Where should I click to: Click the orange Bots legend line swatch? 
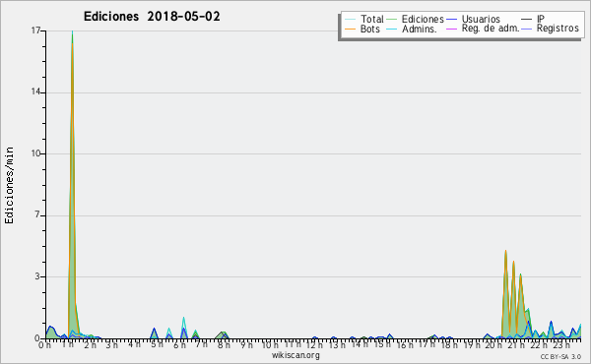[350, 29]
